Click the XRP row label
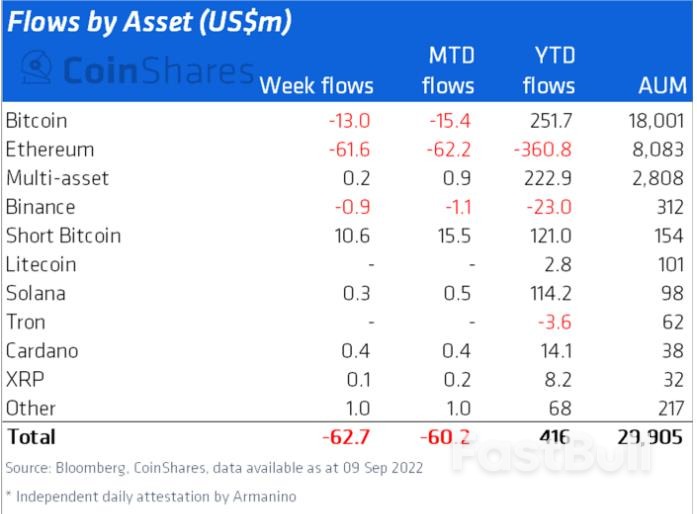Screen dimensions: 697x514 point(23,380)
